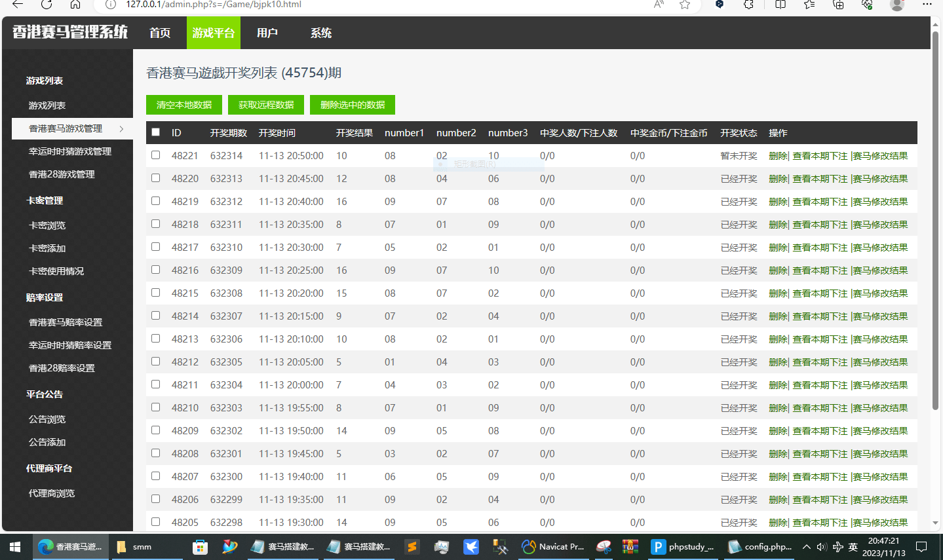Click 赛马修改结果 for row 48219
This screenshot has width=943, height=560.
tap(880, 202)
